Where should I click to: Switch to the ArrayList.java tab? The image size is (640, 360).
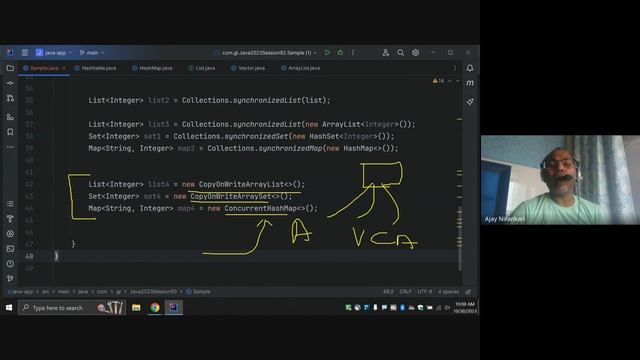pyautogui.click(x=300, y=68)
